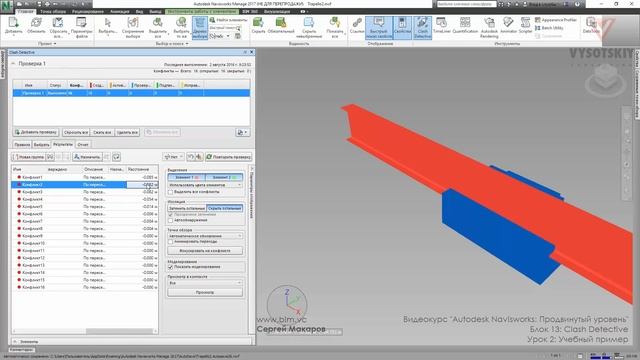This screenshot has width=640, height=360.
Task: Click Hide Unselected (Скрыть невыбранные) icon
Action: 309,23
